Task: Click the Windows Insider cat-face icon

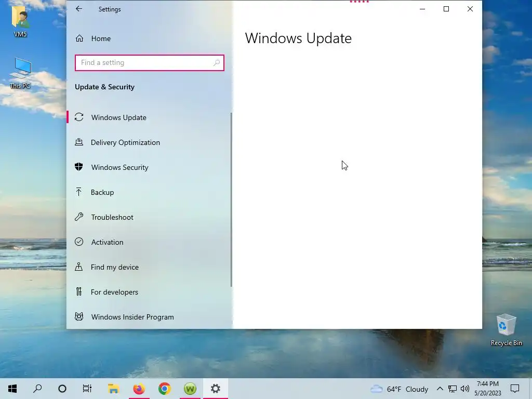Action: [x=79, y=316]
